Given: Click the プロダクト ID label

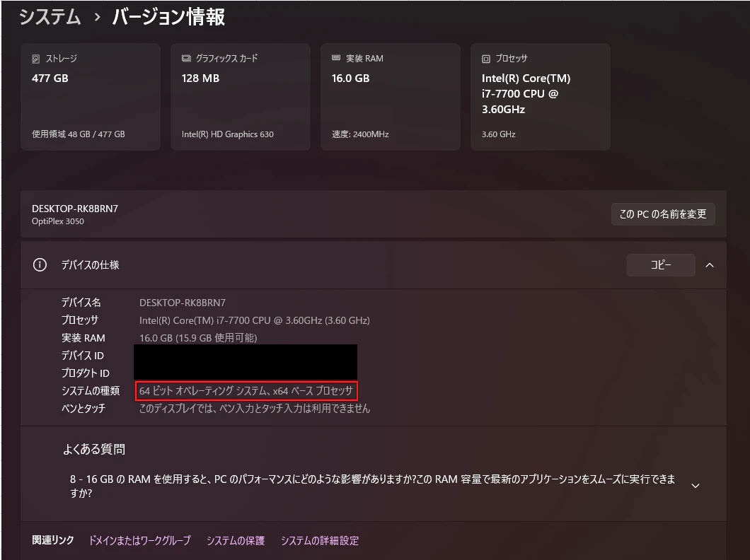Looking at the screenshot, I should click(85, 373).
